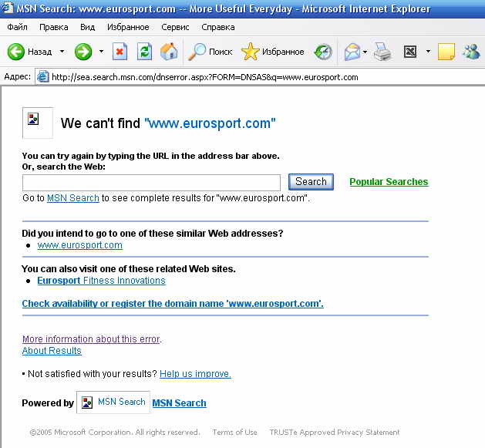
Task: Click the ©2005 Microsoft Corporation copyright text
Action: 115,433
